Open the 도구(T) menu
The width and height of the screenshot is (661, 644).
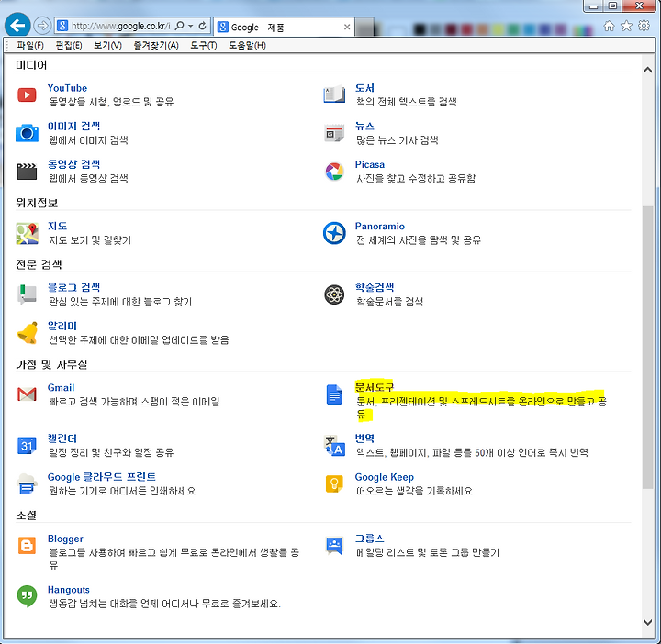[203, 45]
